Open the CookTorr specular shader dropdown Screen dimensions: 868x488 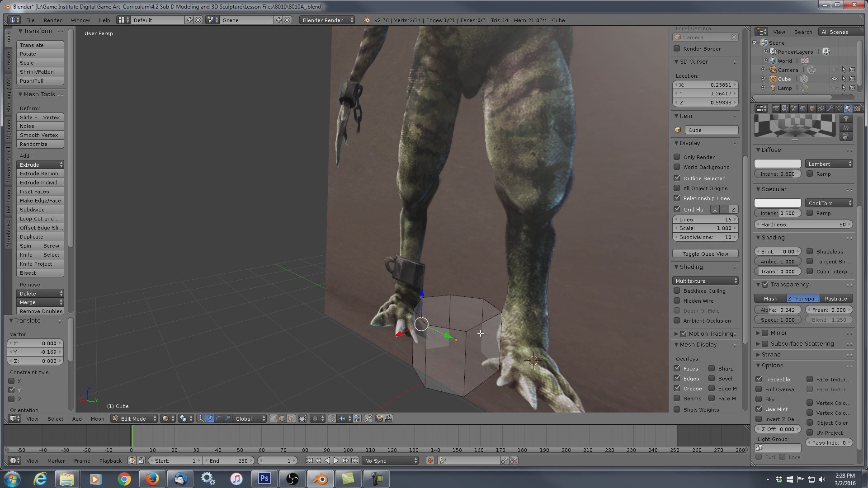click(x=829, y=203)
